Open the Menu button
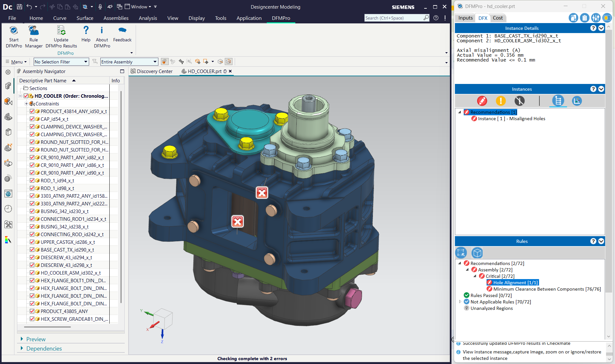Screen dimensions: 615x364 [x=16, y=62]
